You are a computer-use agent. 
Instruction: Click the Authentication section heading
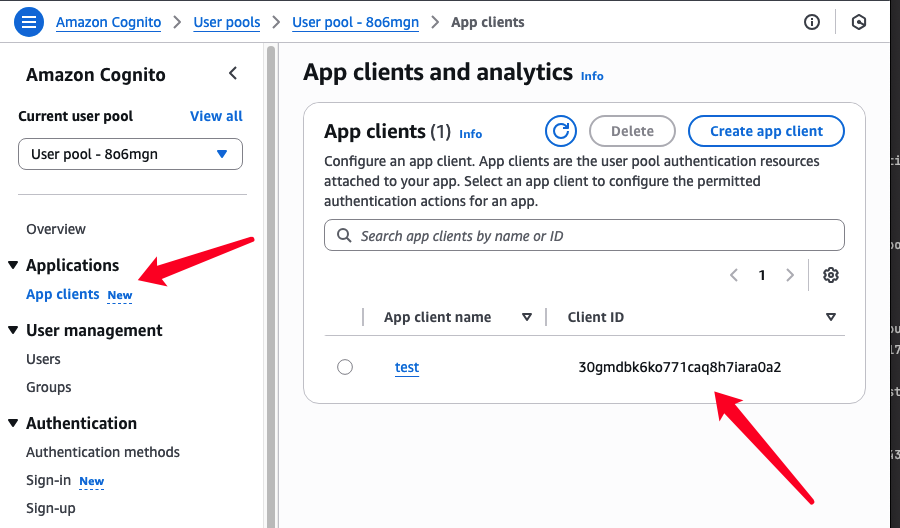coord(82,423)
